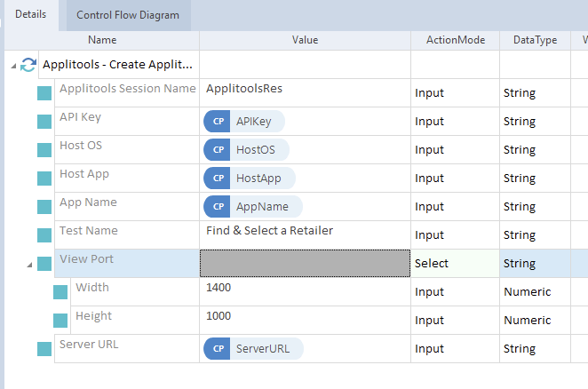Screen dimensions: 588x389
Task: Click the CP badge of HostOS parameter
Action: coord(217,150)
